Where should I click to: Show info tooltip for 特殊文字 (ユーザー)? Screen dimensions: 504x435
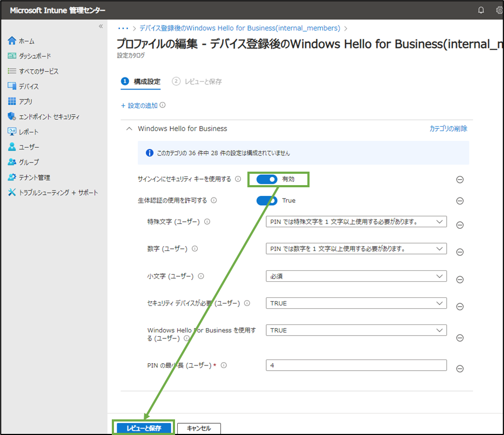(x=207, y=221)
